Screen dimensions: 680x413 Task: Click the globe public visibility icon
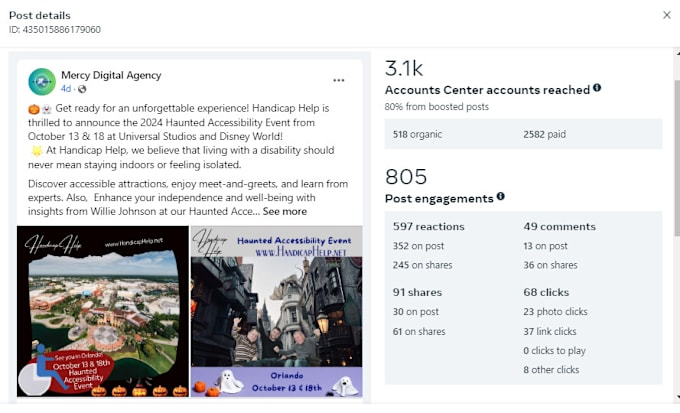(82, 89)
